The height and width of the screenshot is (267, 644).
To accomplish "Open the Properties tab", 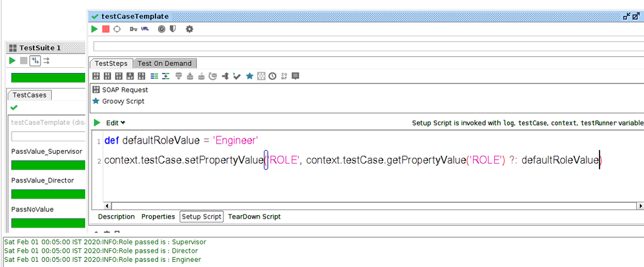I will [x=158, y=217].
